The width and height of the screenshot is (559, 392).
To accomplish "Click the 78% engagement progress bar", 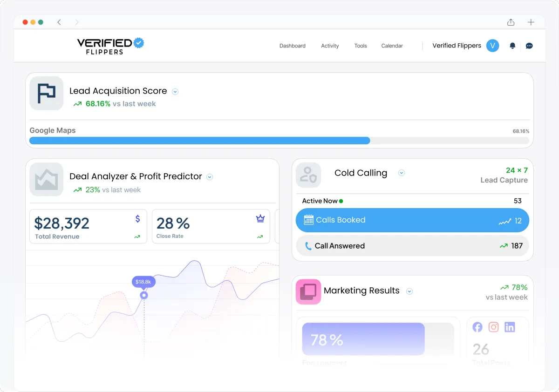I will pos(378,339).
